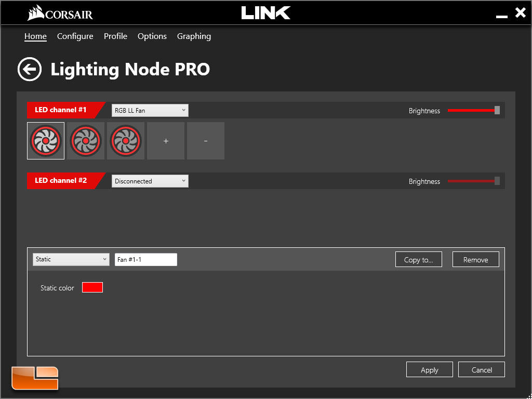Switch to the Profile tab

click(115, 36)
